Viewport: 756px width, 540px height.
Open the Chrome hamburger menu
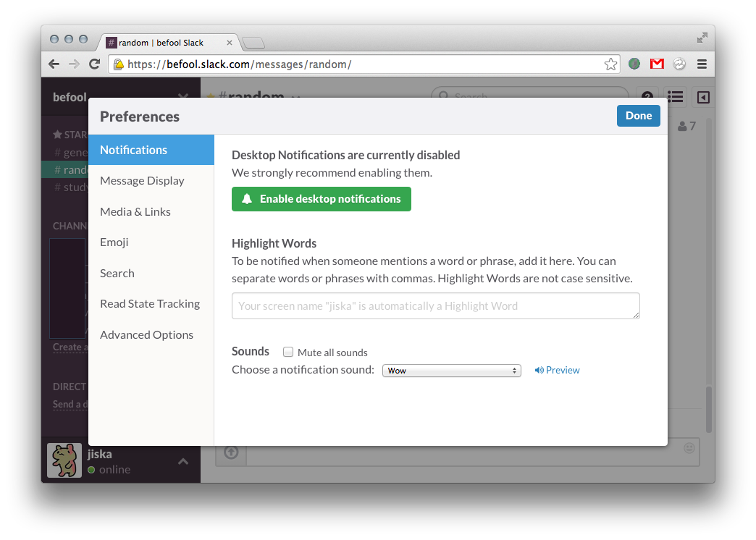[702, 64]
